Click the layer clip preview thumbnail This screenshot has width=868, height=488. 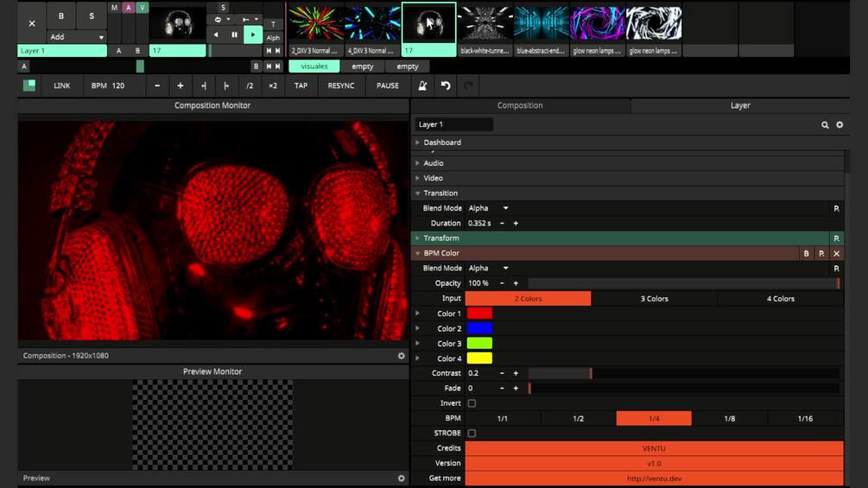point(178,24)
